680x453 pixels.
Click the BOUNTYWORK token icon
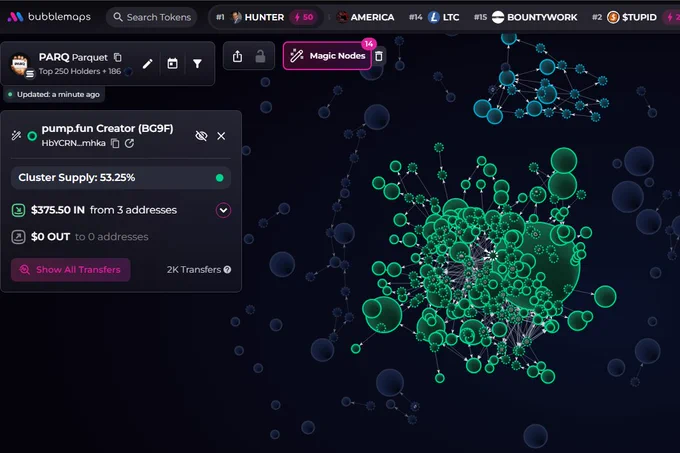498,17
